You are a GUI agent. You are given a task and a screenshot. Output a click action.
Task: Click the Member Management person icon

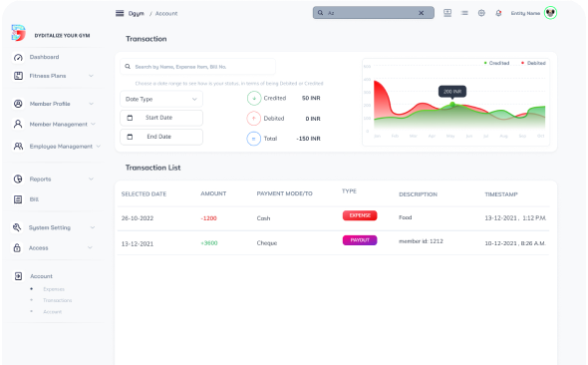click(18, 124)
